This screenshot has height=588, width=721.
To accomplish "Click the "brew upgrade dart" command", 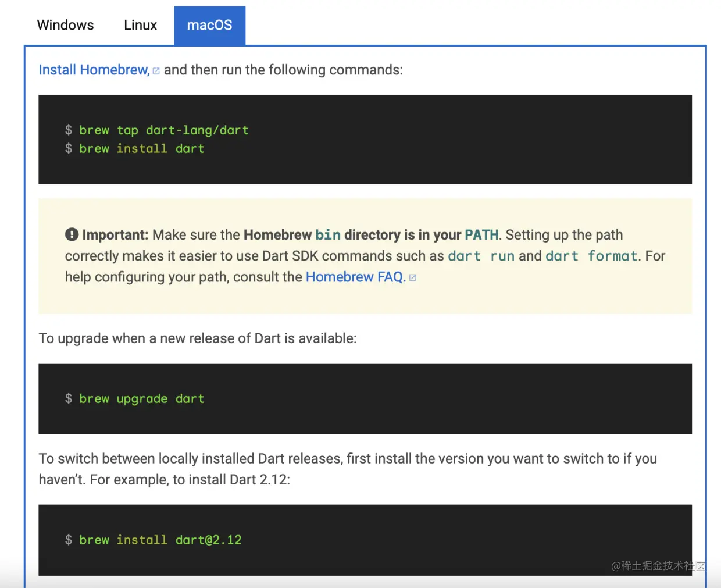I will click(x=141, y=399).
